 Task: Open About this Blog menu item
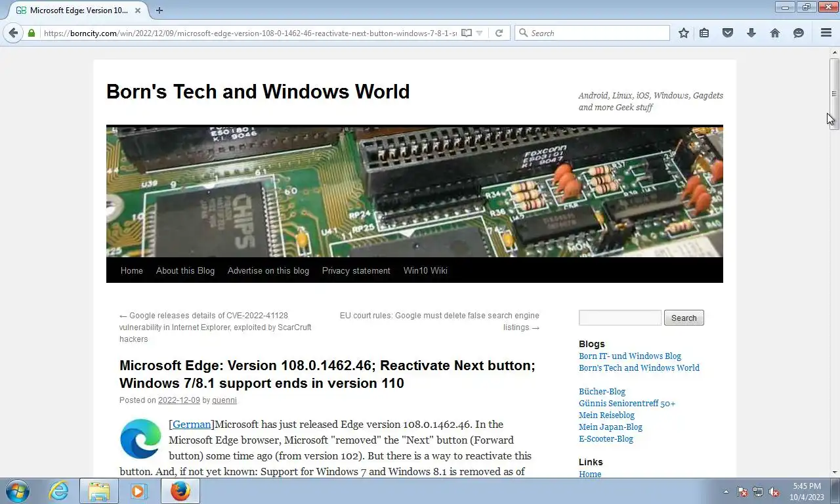click(x=185, y=270)
